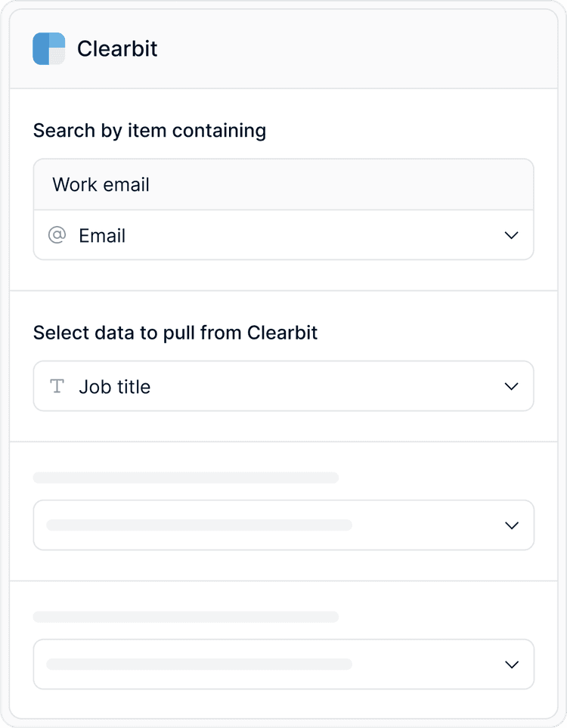Select the Email dropdown field
The image size is (567, 728).
pos(283,235)
